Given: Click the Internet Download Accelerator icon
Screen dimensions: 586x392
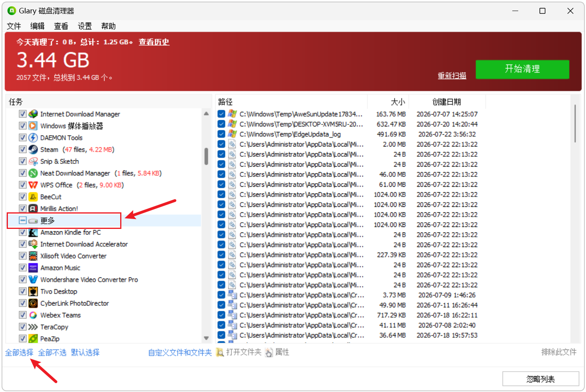Looking at the screenshot, I should pyautogui.click(x=33, y=244).
